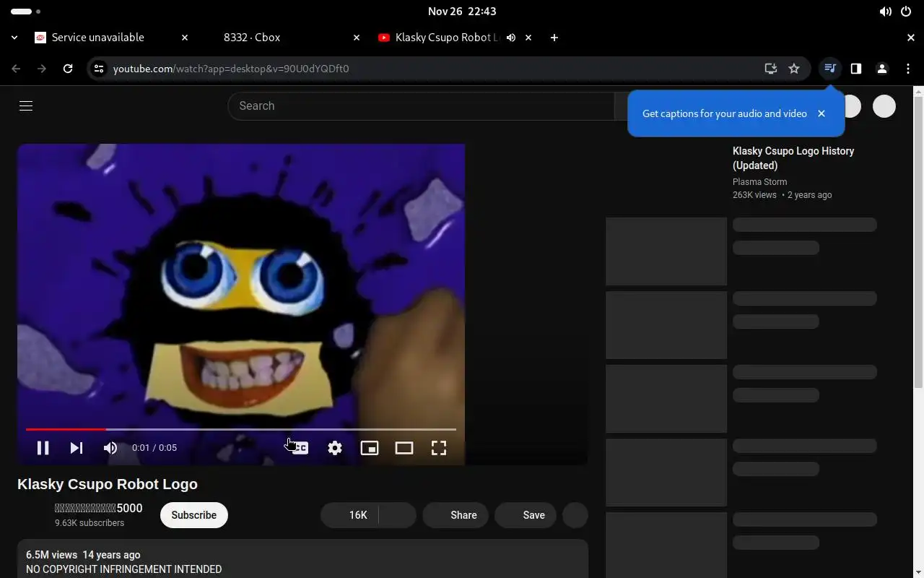924x578 pixels.
Task: Click the address bar URL
Action: (231, 69)
